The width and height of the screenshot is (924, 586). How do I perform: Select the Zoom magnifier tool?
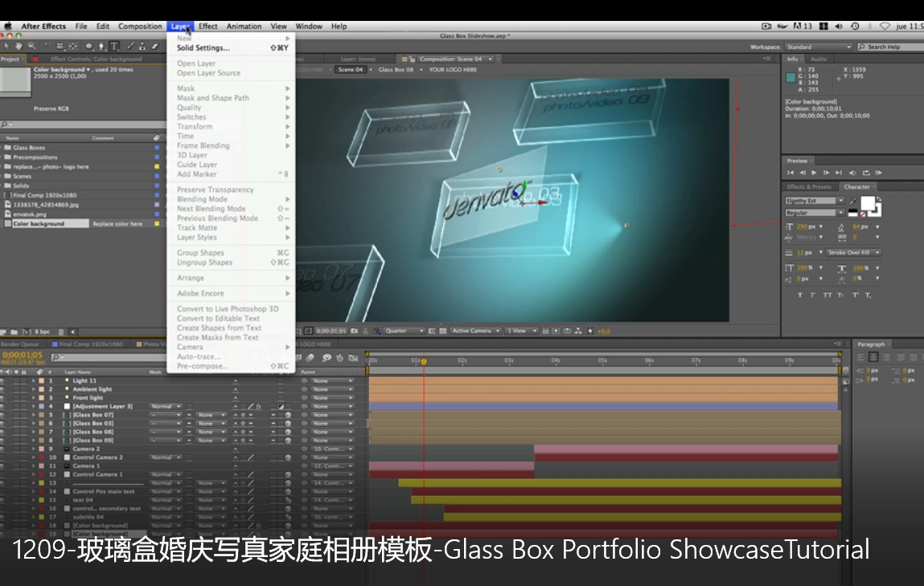pyautogui.click(x=31, y=46)
